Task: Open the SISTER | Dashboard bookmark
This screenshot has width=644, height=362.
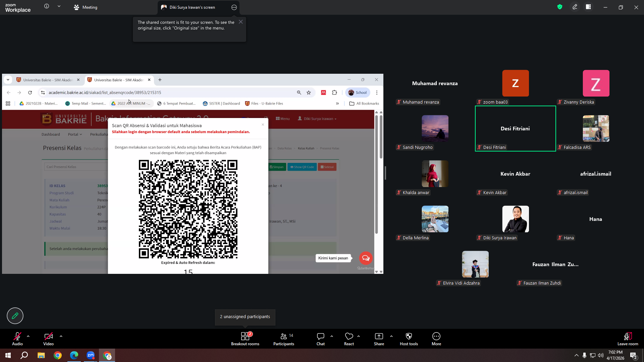Action: pos(221,104)
